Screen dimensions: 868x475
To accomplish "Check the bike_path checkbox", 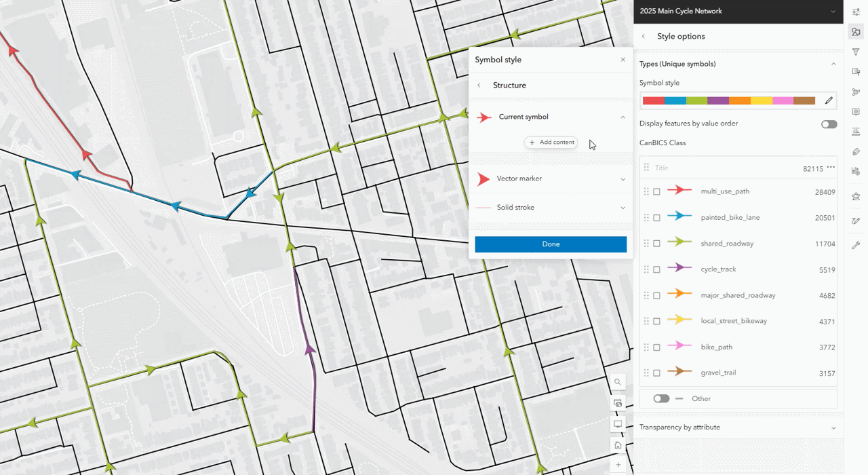I will click(656, 347).
